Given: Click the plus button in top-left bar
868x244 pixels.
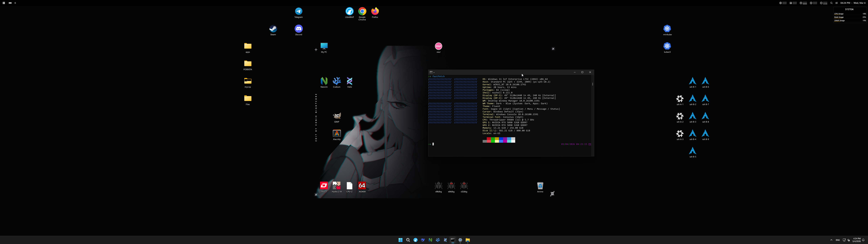Looking at the screenshot, I should pyautogui.click(x=15, y=3).
